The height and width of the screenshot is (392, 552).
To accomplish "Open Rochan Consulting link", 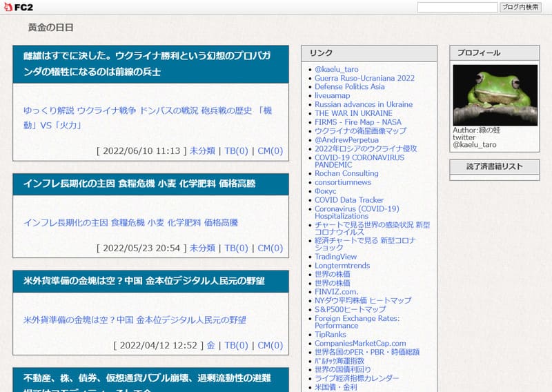I will coord(346,173).
